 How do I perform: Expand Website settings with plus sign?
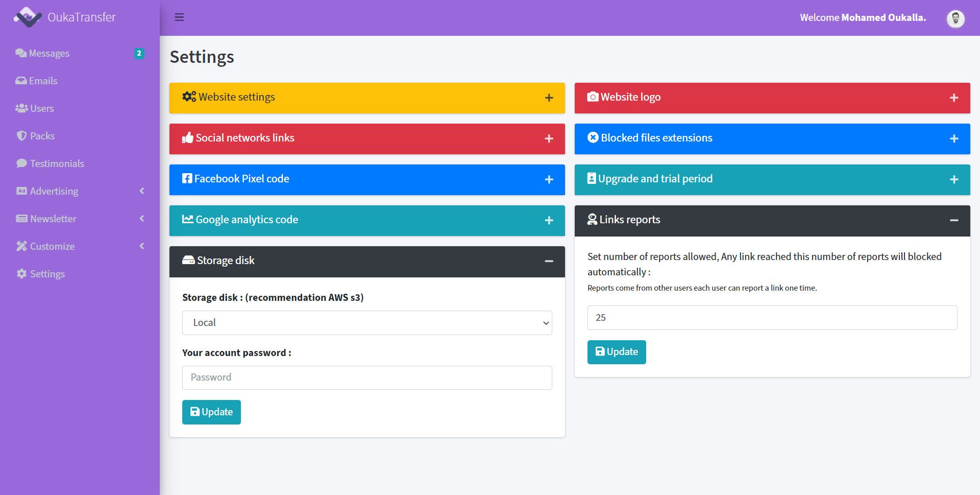[x=549, y=98]
